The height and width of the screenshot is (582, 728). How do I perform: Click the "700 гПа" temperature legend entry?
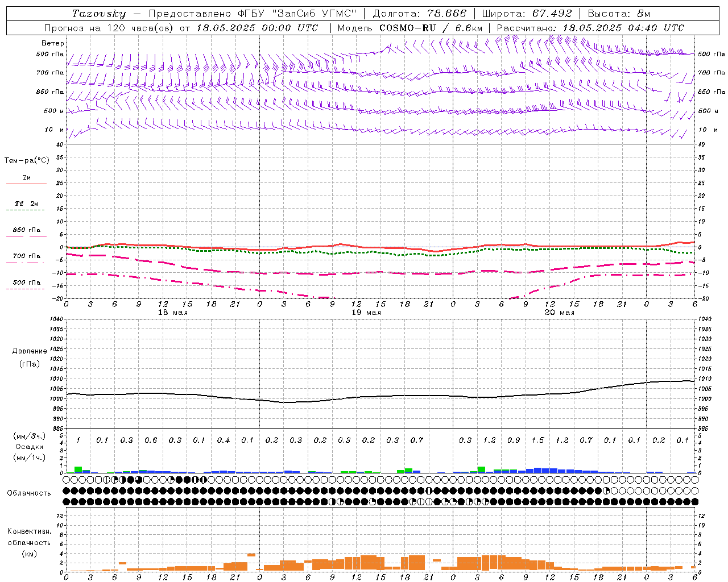pos(27,256)
